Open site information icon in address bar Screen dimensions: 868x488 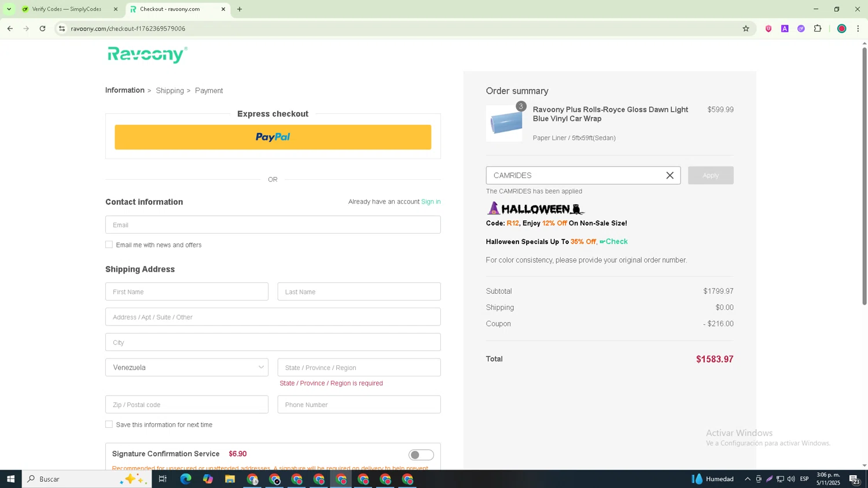pyautogui.click(x=62, y=28)
